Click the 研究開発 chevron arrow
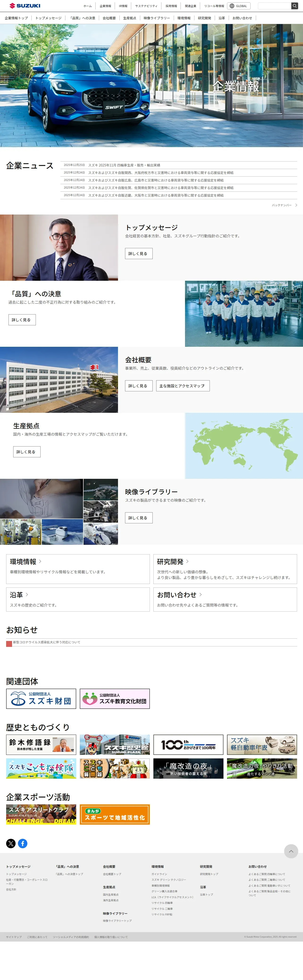Image resolution: width=303 pixels, height=980 pixels. click(x=187, y=561)
